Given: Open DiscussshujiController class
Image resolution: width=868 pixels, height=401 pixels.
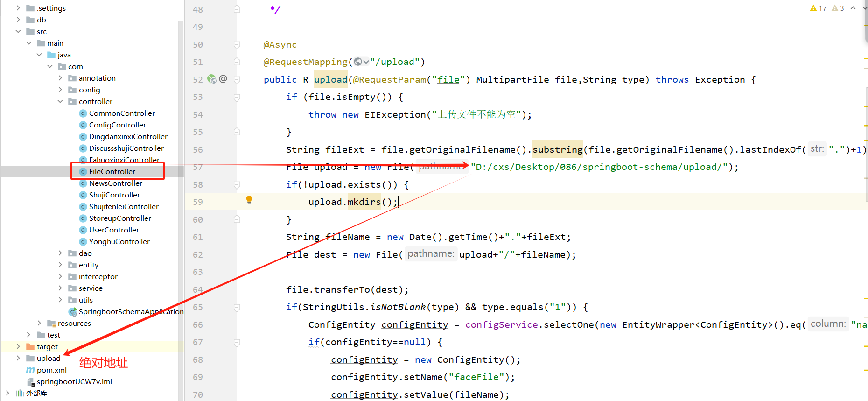Looking at the screenshot, I should [126, 148].
